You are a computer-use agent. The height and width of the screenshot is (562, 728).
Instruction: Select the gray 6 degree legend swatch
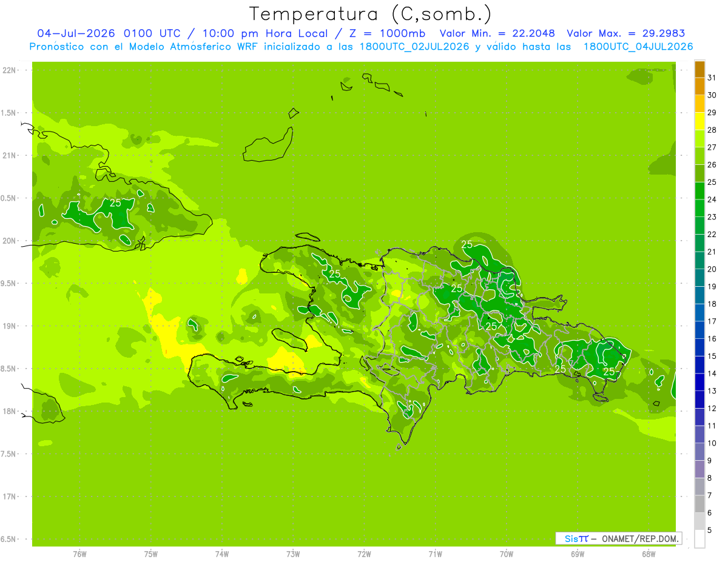tap(699, 521)
